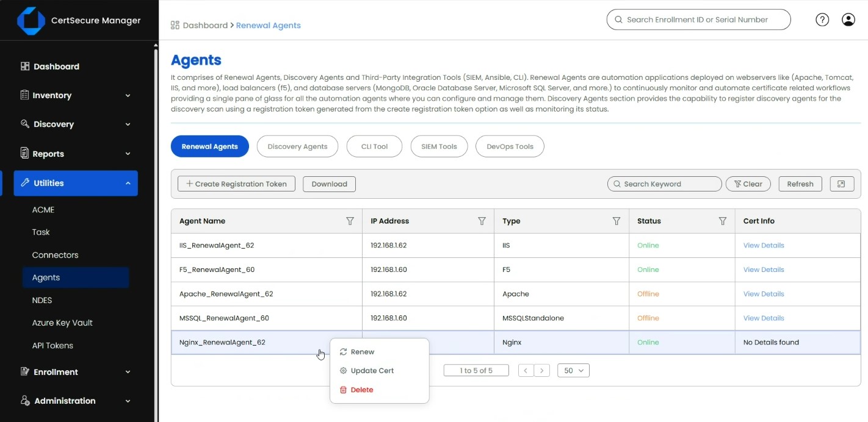The width and height of the screenshot is (868, 422).
Task: View Details for IIS_RenewalAgent_62
Action: pos(764,245)
